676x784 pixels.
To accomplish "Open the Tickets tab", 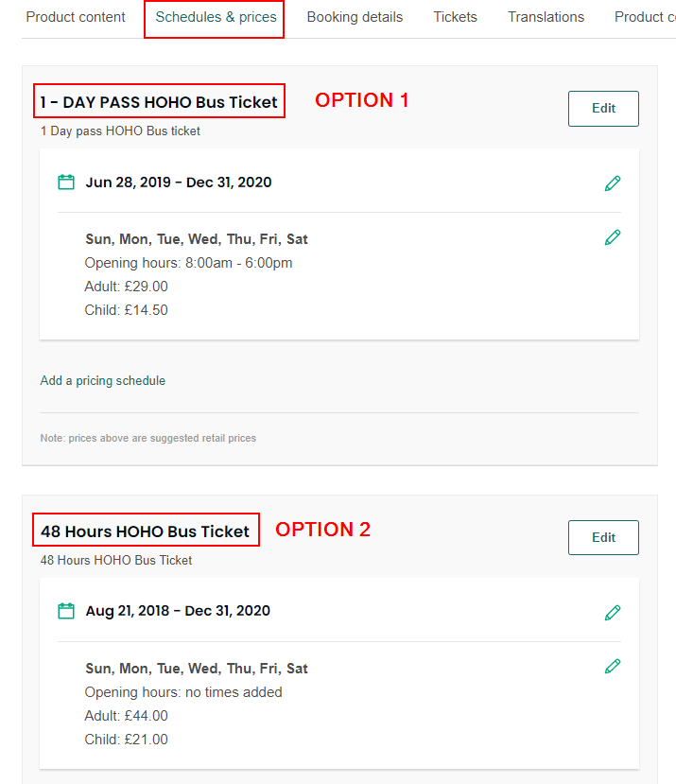I will point(455,17).
